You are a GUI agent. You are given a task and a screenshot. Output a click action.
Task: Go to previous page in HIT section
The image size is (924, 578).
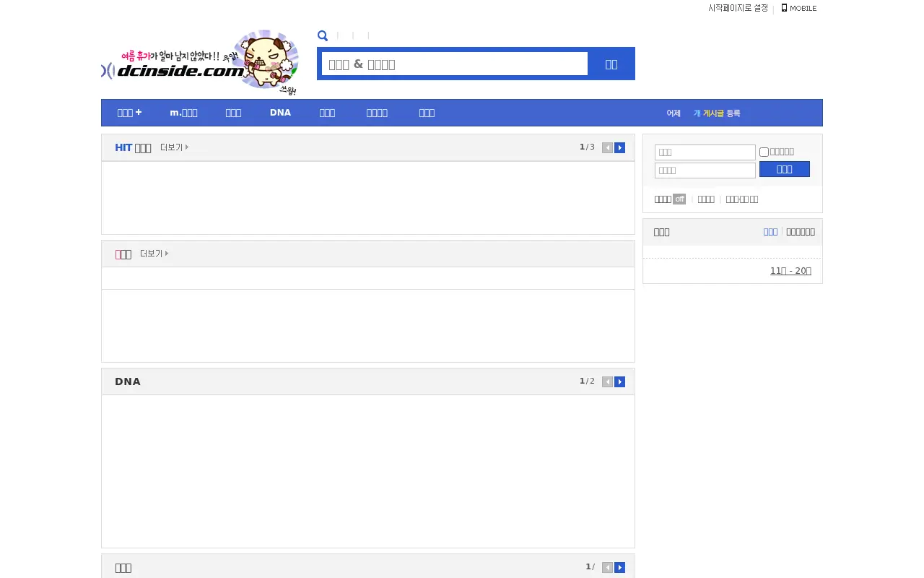pyautogui.click(x=607, y=147)
